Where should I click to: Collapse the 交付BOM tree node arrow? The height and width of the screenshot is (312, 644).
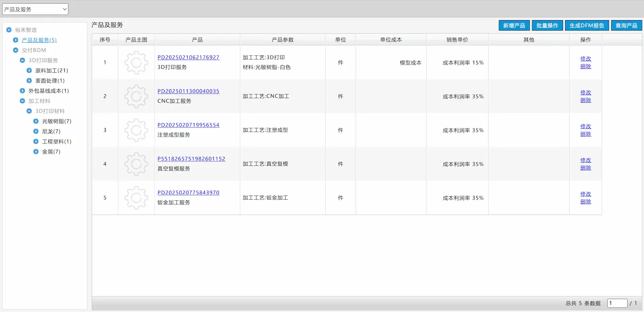coord(16,50)
